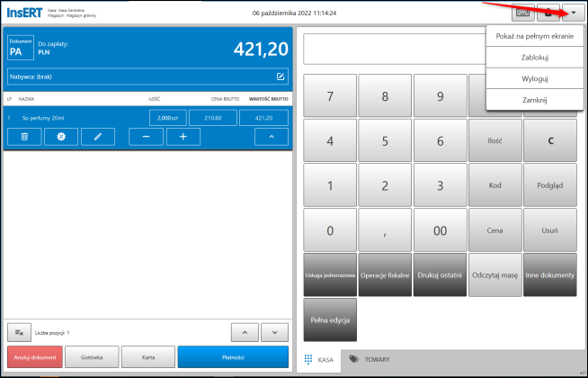Tap keypad digit 7

330,96
